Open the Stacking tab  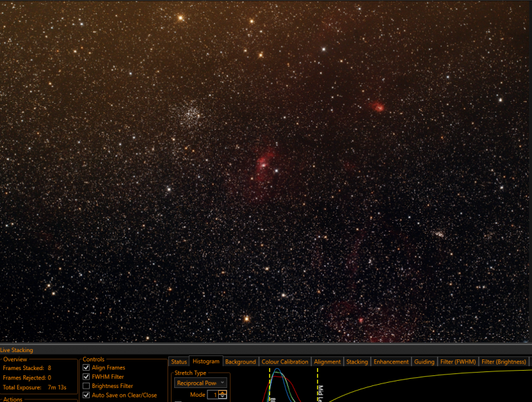click(x=357, y=361)
